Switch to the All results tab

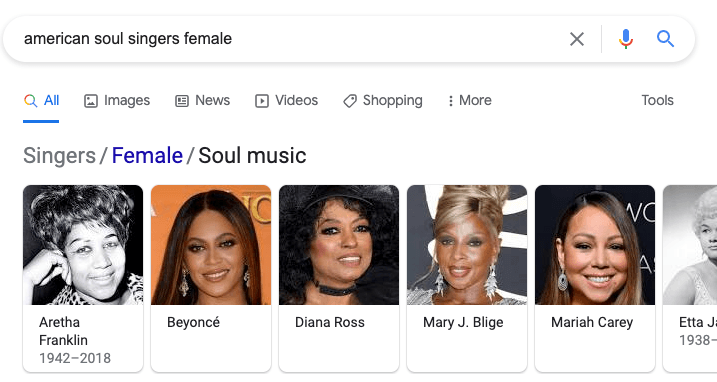(41, 101)
